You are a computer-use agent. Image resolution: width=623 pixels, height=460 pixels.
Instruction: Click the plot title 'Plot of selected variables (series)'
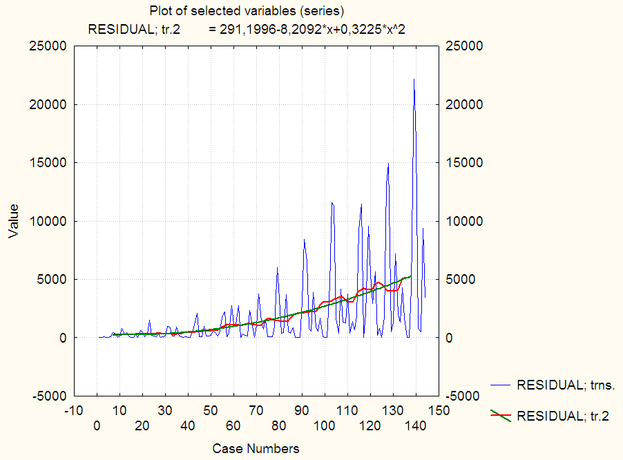pyautogui.click(x=247, y=11)
